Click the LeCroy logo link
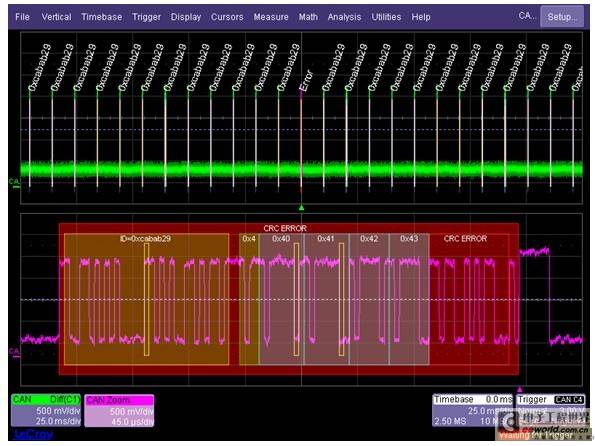The height and width of the screenshot is (446, 595). [x=33, y=434]
